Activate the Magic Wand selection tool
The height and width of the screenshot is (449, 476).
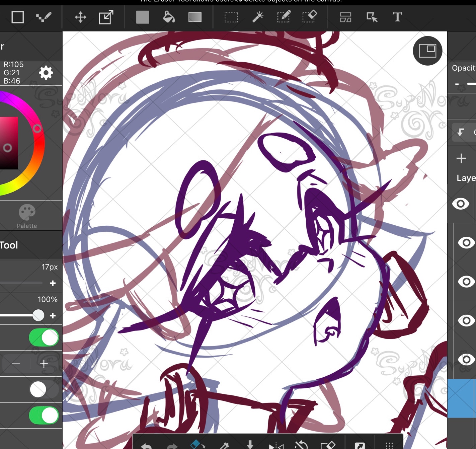click(257, 17)
